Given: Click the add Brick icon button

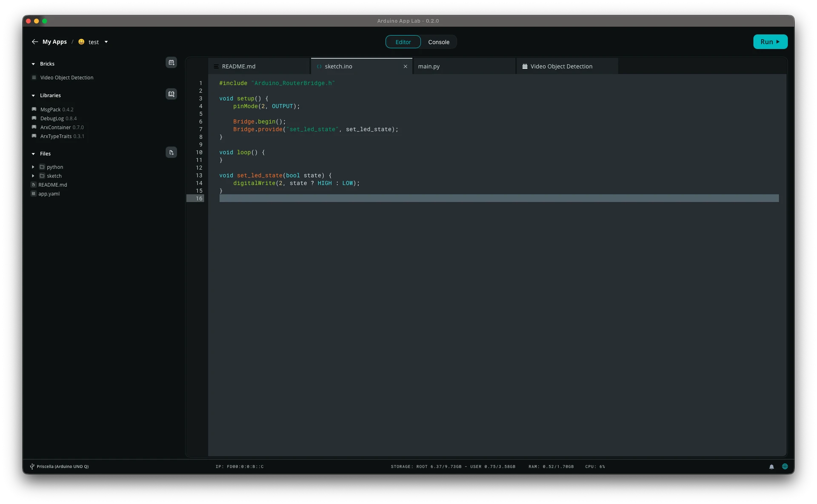Looking at the screenshot, I should 171,63.
